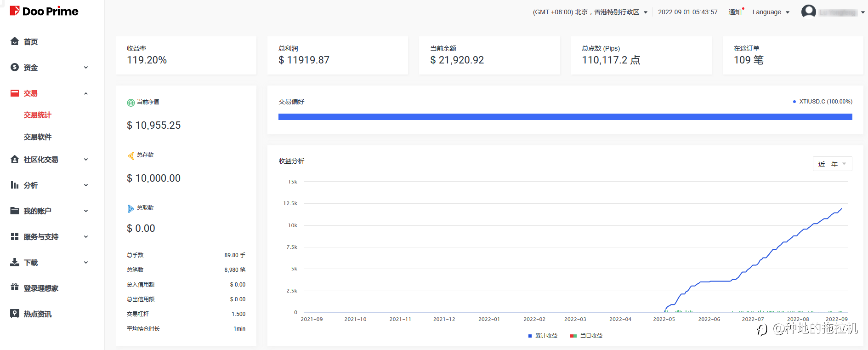Image resolution: width=868 pixels, height=350 pixels.
Task: Click the Doo Prime logo
Action: click(x=44, y=11)
